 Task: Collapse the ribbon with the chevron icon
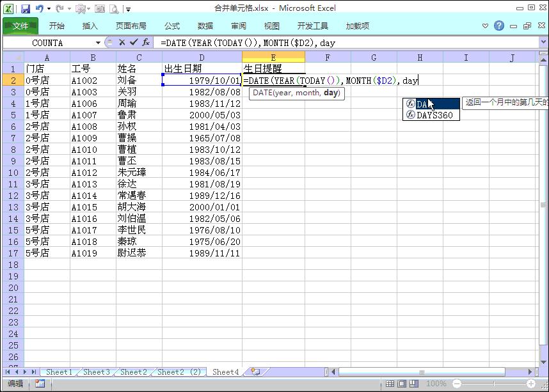coord(485,26)
